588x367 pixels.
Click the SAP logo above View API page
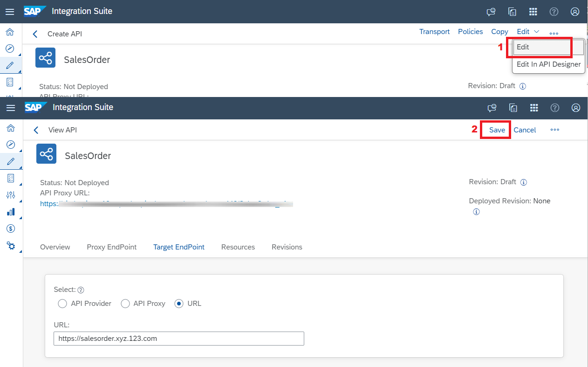36,107
